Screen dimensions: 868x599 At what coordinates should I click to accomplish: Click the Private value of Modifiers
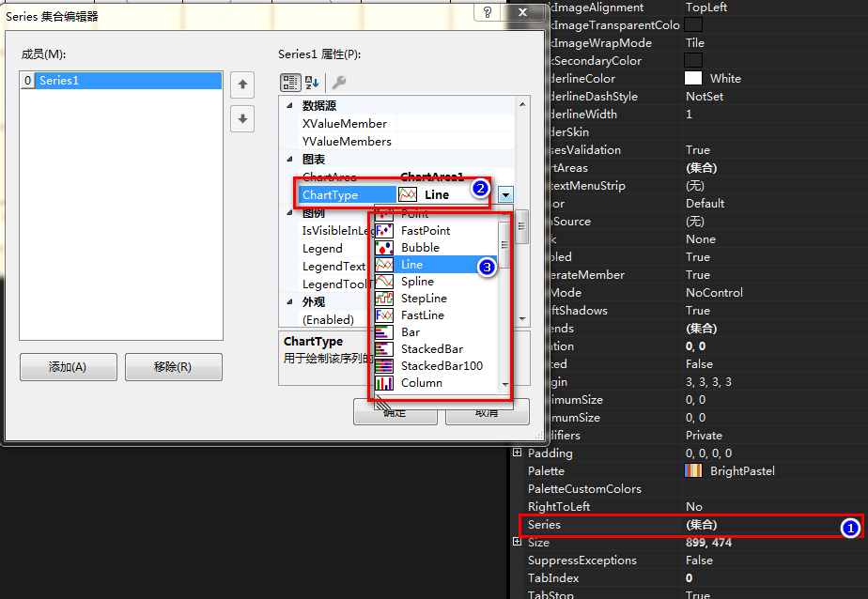704,436
